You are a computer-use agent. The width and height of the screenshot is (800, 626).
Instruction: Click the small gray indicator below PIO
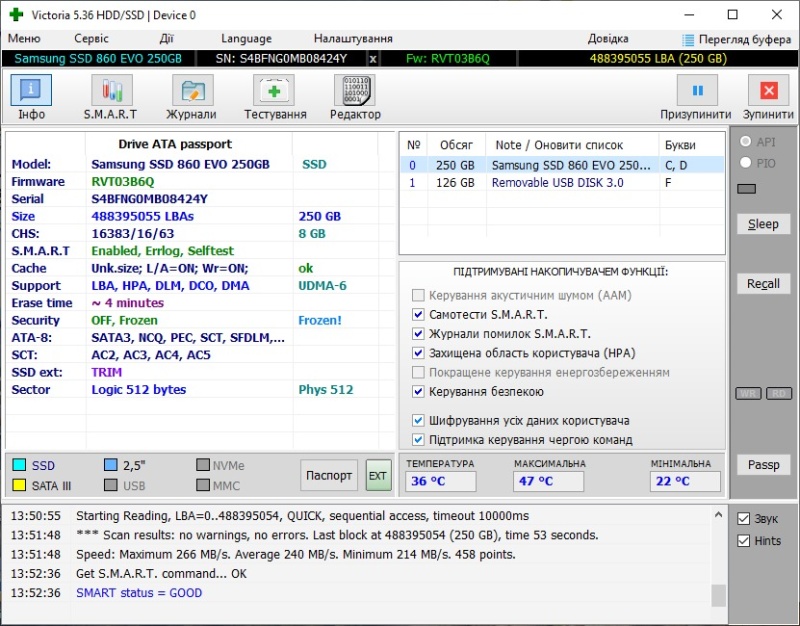coord(746,189)
